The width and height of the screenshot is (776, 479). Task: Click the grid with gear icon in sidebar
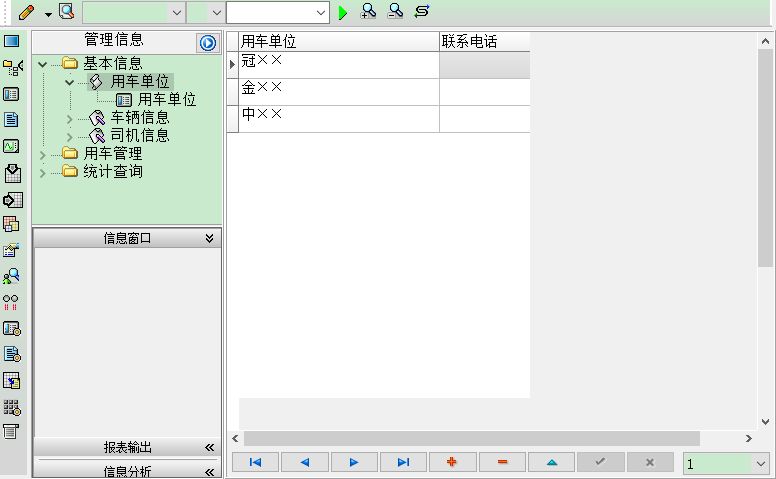pyautogui.click(x=12, y=407)
